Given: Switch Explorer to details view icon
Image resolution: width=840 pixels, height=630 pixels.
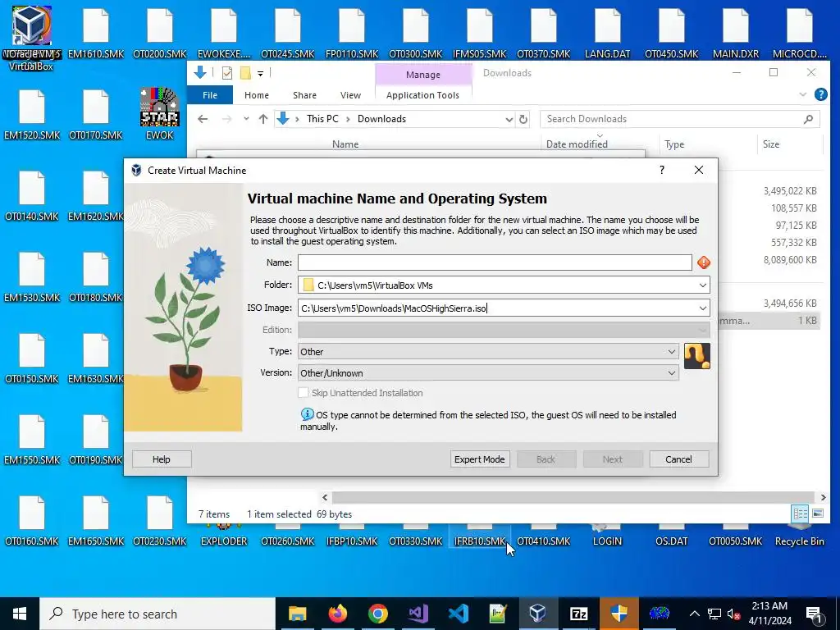Looking at the screenshot, I should point(801,514).
